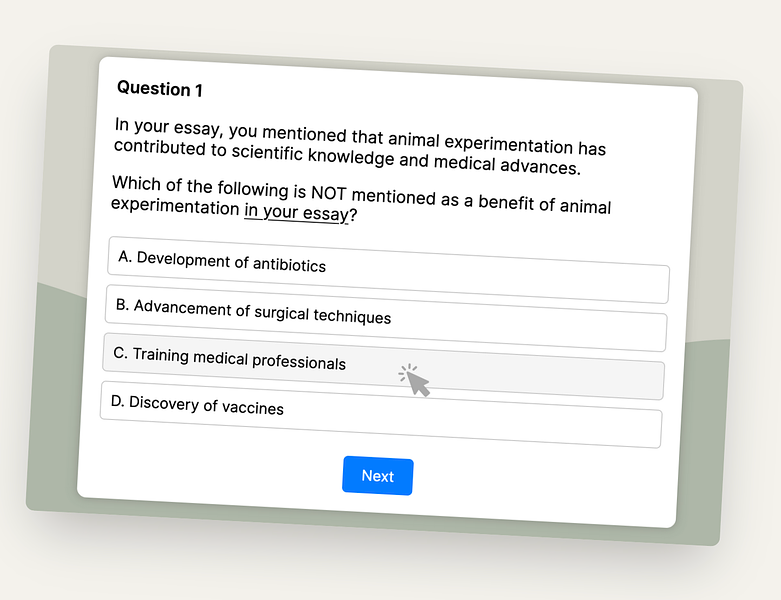Click the word NOT in the question

(329, 192)
